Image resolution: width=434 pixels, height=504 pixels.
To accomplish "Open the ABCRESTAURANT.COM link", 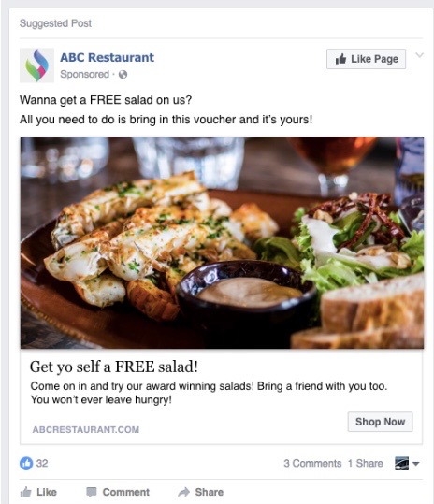I will coord(86,429).
